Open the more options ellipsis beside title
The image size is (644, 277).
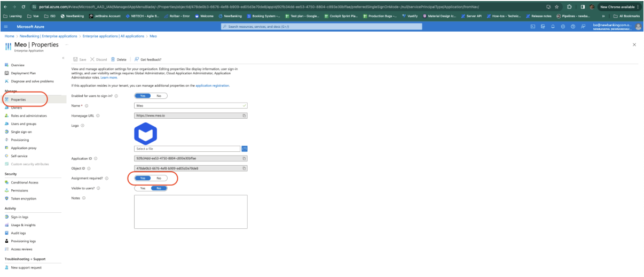(67, 44)
